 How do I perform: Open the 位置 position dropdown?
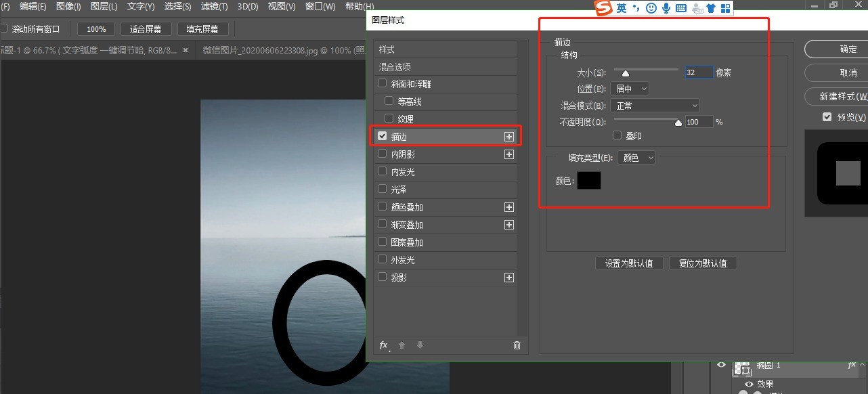tap(629, 89)
